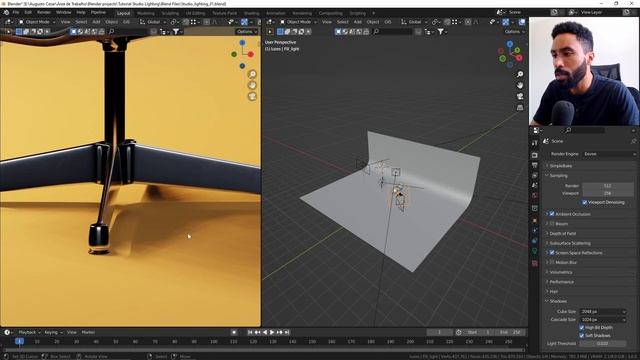Open Object properties orange square tab

tap(535, 220)
